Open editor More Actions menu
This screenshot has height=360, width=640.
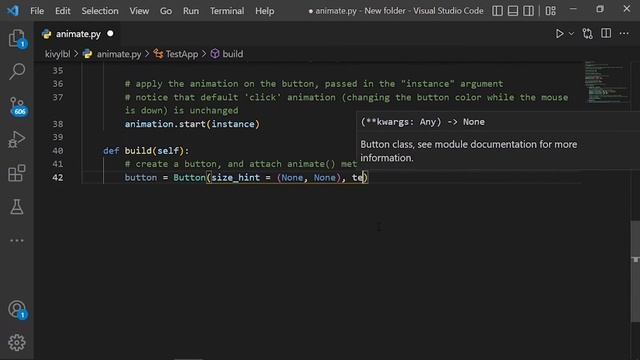pos(624,34)
